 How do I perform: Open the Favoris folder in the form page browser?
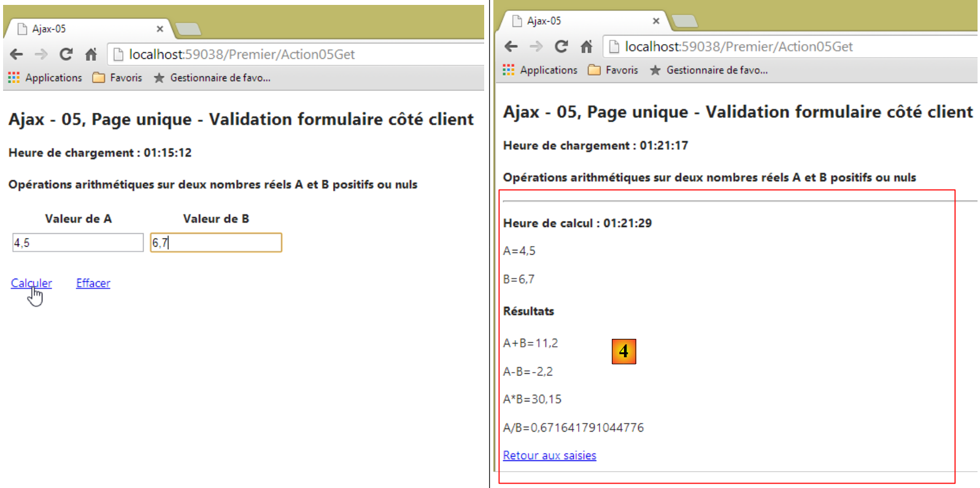[x=117, y=78]
